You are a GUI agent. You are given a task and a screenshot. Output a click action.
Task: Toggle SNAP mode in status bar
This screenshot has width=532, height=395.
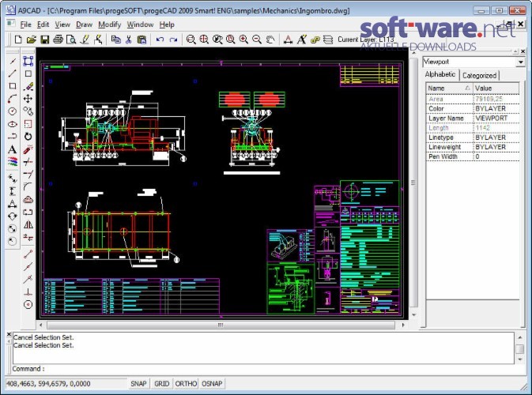tap(138, 383)
